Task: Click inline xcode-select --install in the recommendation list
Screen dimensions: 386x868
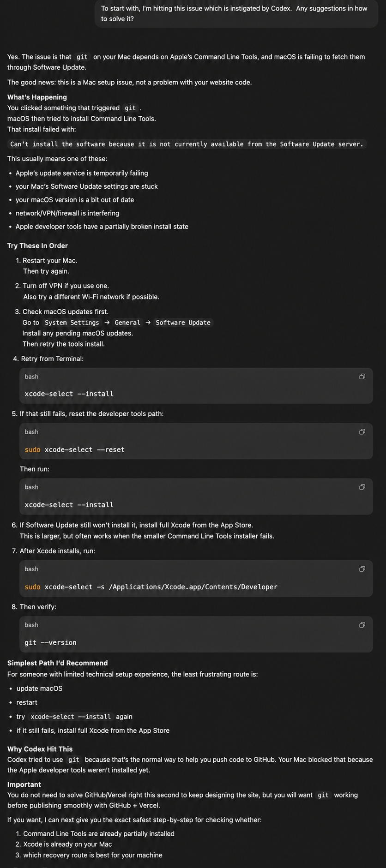Action: pyautogui.click(x=71, y=717)
